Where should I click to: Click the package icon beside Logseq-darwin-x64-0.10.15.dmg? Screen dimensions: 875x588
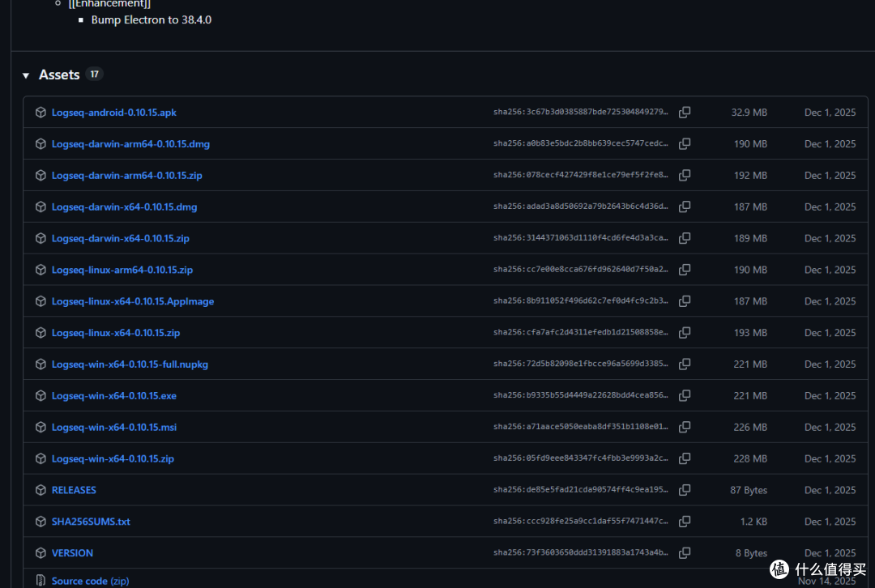point(41,207)
